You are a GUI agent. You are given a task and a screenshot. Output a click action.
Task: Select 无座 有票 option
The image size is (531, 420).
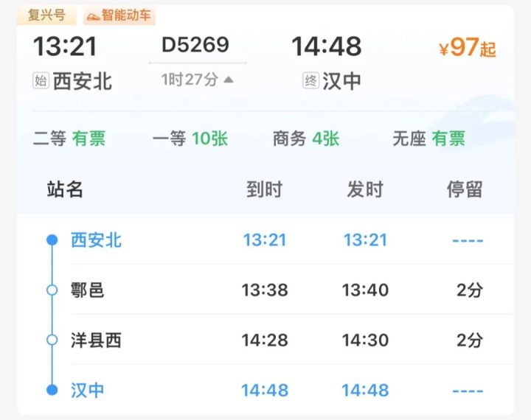coord(428,138)
